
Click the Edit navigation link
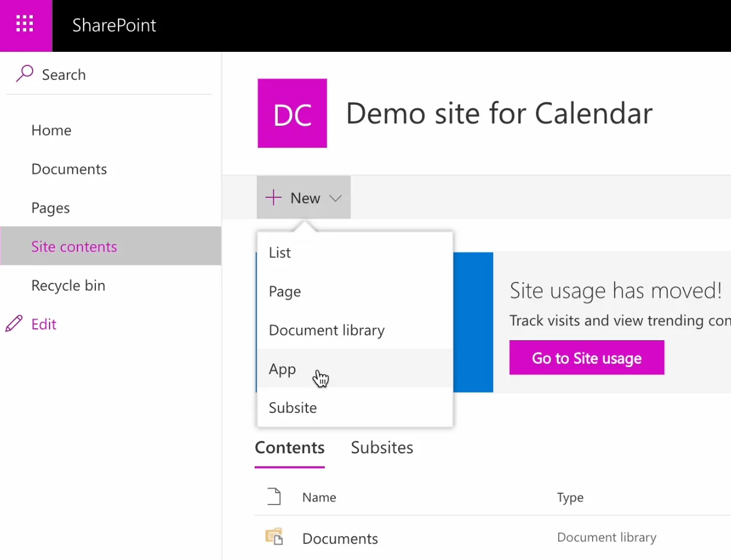44,323
